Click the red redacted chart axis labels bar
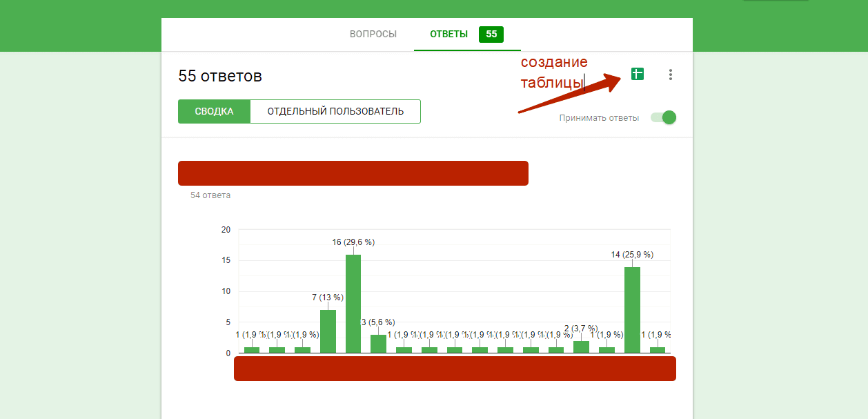 [x=455, y=369]
